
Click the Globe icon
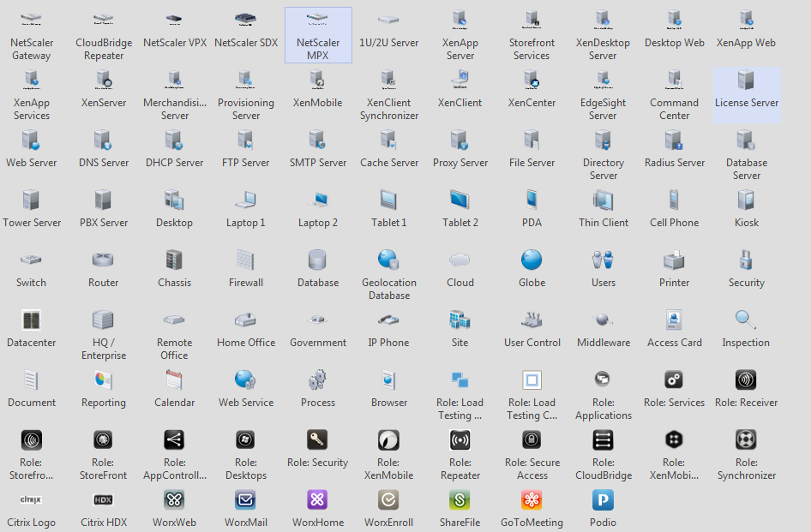(532, 260)
